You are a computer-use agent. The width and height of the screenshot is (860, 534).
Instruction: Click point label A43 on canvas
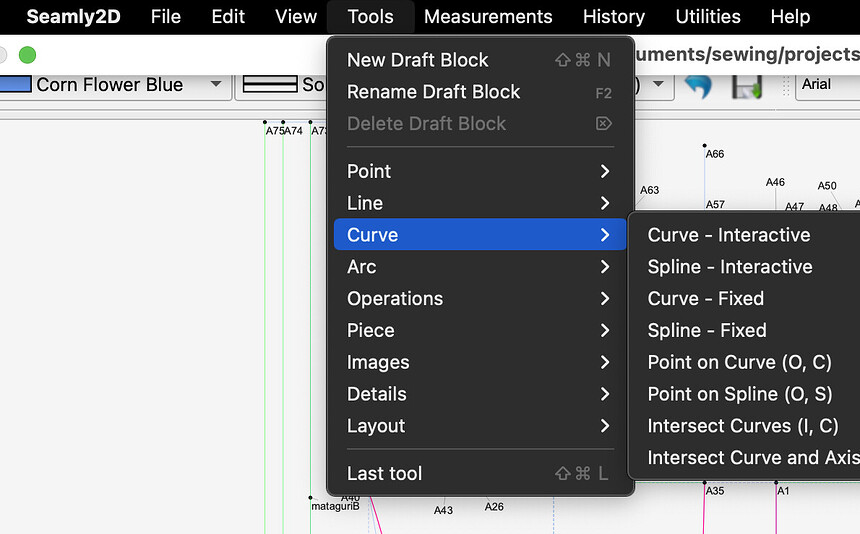[443, 510]
